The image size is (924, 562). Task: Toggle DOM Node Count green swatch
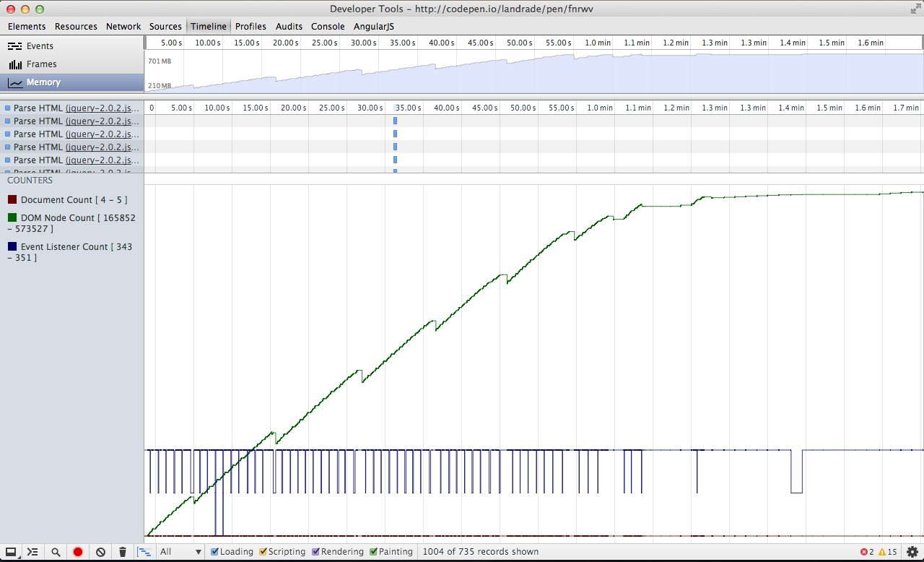12,217
